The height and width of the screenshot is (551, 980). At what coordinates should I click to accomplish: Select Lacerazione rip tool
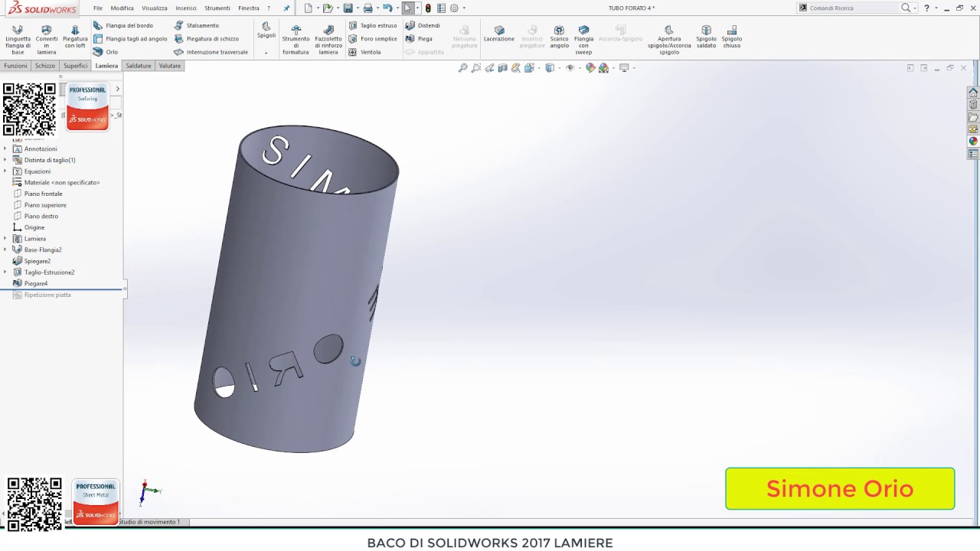[499, 33]
